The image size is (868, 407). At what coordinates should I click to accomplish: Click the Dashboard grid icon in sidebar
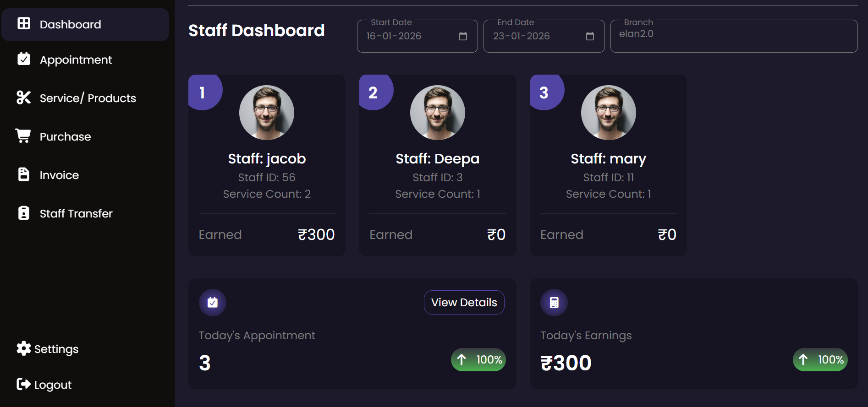click(24, 23)
